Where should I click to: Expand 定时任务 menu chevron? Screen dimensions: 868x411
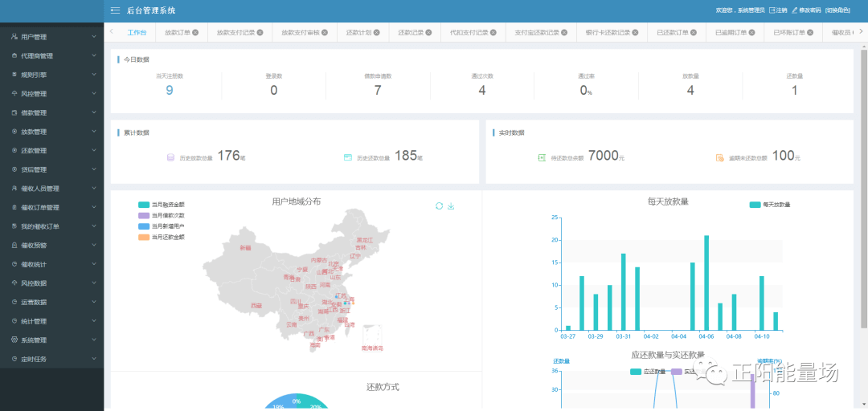[94, 359]
